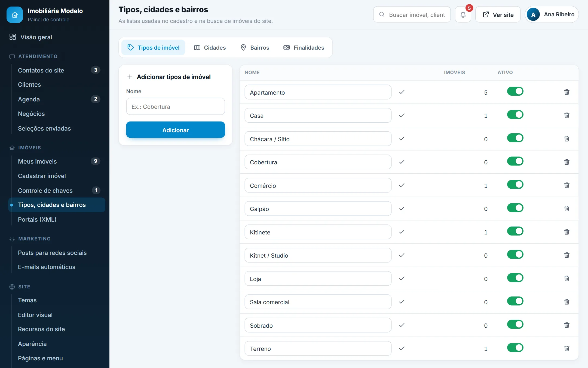The width and height of the screenshot is (588, 368).
Task: Switch to the Cidades tab
Action: [x=210, y=48]
